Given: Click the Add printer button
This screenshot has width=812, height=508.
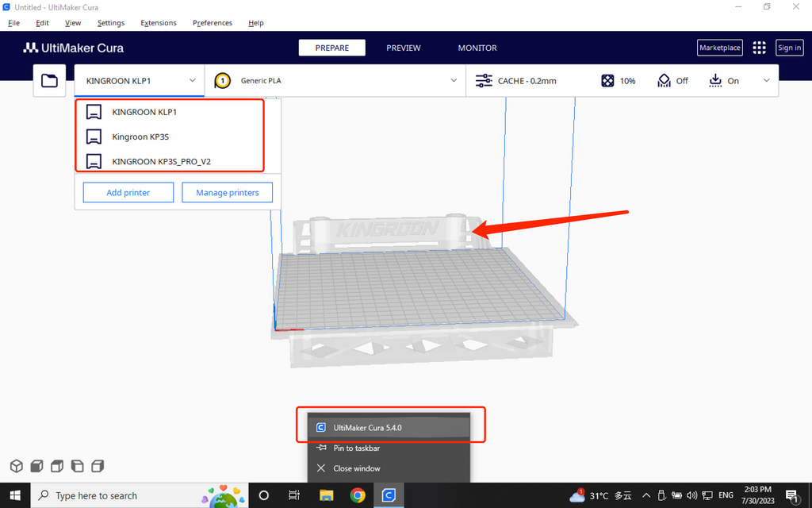Looking at the screenshot, I should pos(128,192).
